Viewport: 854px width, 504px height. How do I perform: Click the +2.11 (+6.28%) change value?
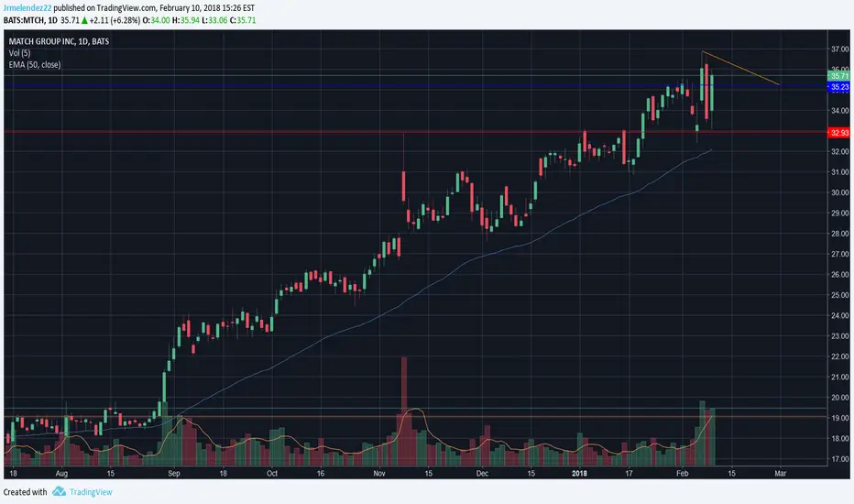click(x=115, y=20)
